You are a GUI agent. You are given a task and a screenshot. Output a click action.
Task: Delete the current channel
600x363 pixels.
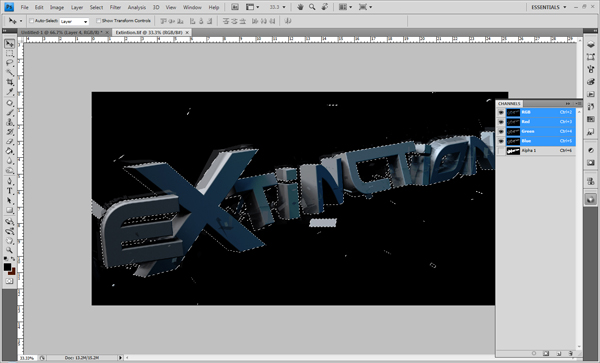[570, 354]
